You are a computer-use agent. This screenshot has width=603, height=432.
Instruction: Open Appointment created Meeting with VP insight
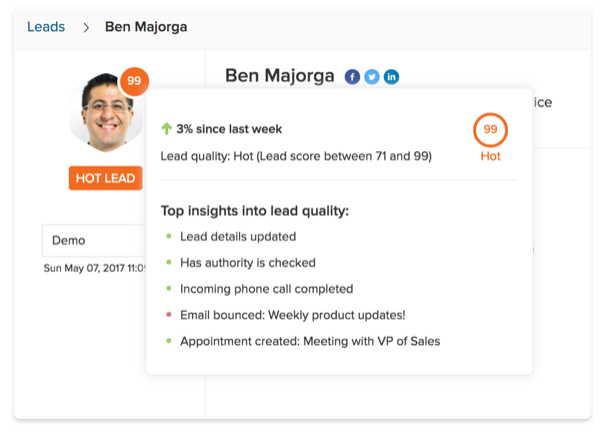310,341
